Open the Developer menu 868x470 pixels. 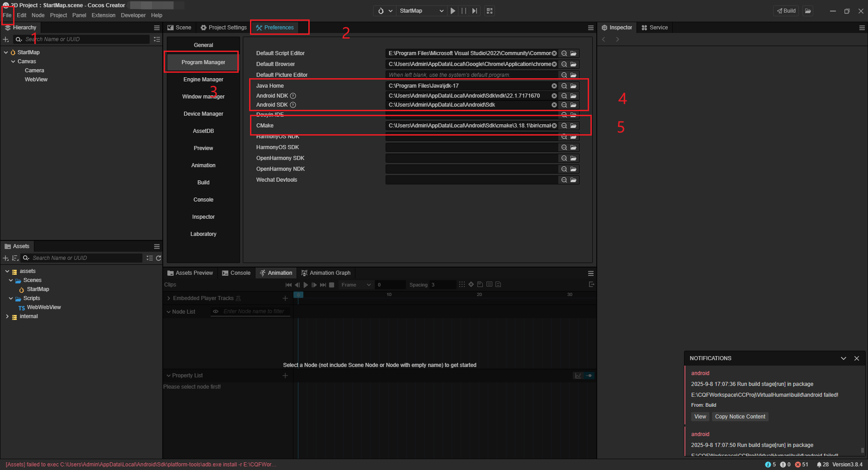point(133,15)
